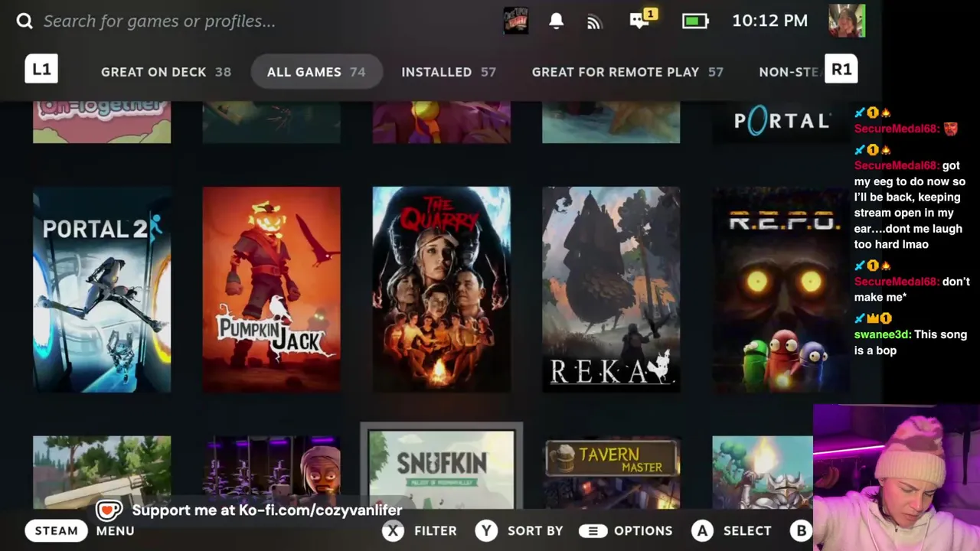The image size is (980, 551).
Task: Select the game tile with armored knight
Action: click(763, 473)
